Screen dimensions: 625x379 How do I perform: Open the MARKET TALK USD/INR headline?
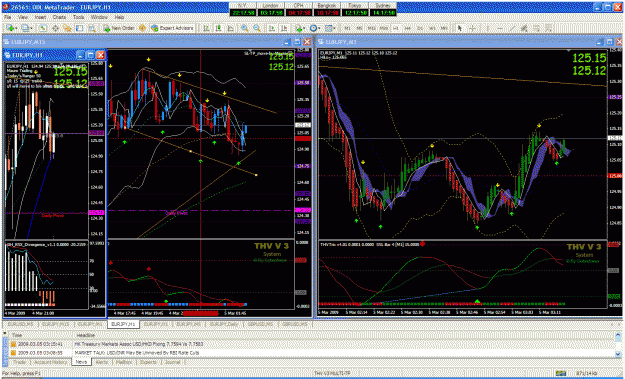pyautogui.click(x=137, y=353)
